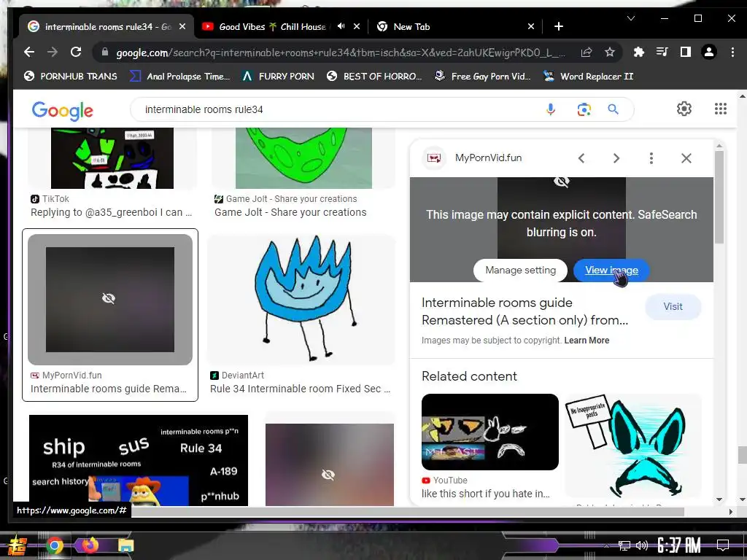
Task: Search by image with Google Lens
Action: point(584,109)
